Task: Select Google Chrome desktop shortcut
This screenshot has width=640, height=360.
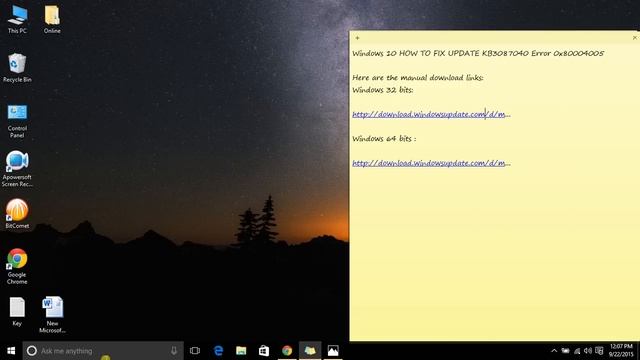Action: pos(17,266)
